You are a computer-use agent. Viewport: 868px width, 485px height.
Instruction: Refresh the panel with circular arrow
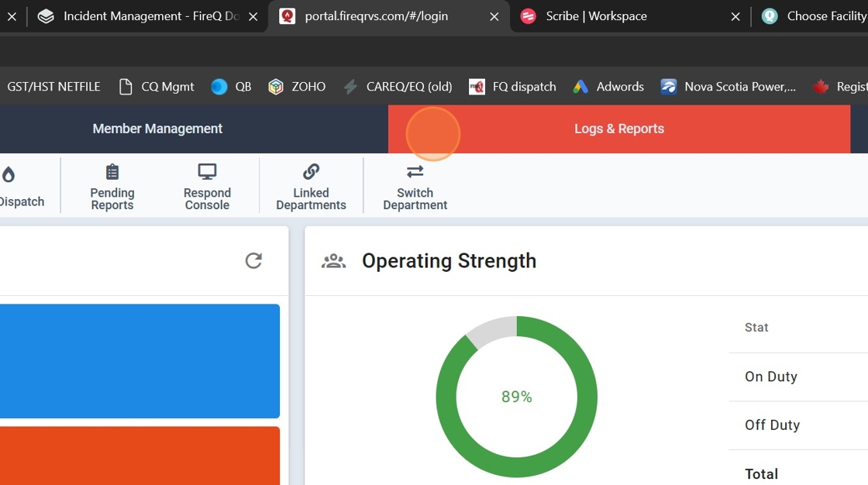point(253,261)
